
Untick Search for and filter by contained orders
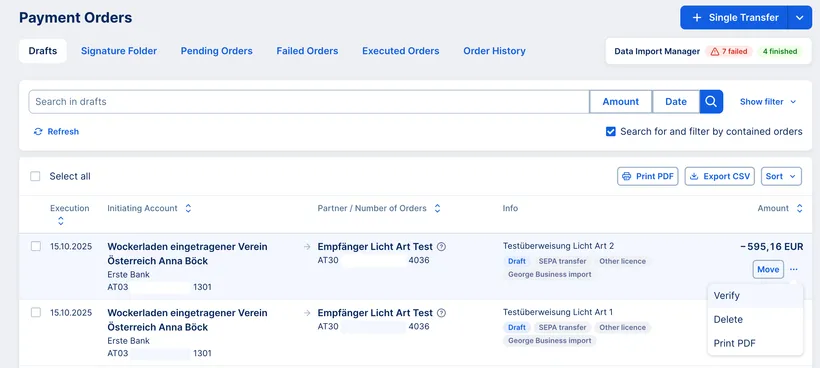pyautogui.click(x=611, y=132)
